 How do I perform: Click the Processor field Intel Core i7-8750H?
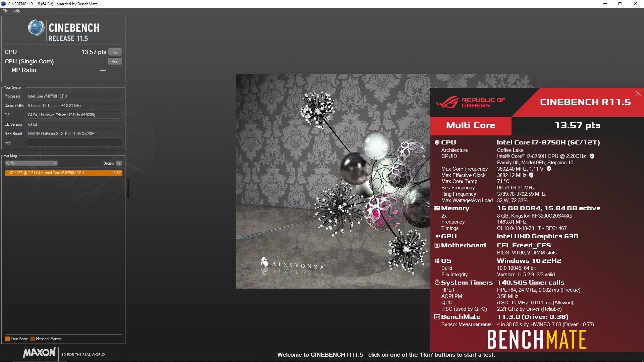click(x=74, y=96)
